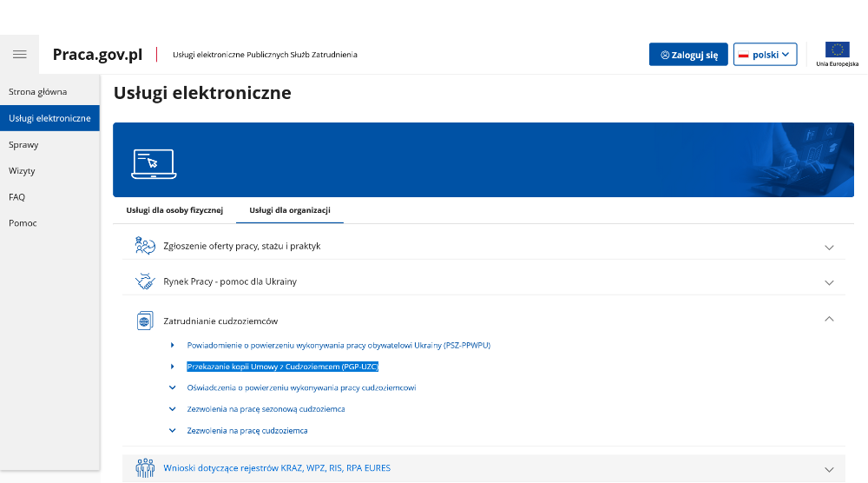
Task: Expand Zezwolenia na pracę sezonową cudzoziemca
Action: [266, 409]
